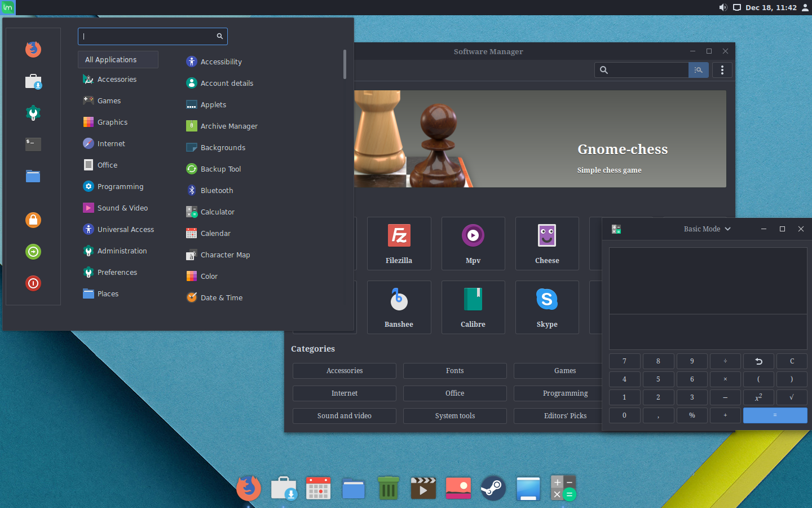
Task: Select Accessories category in application menu
Action: pos(118,80)
